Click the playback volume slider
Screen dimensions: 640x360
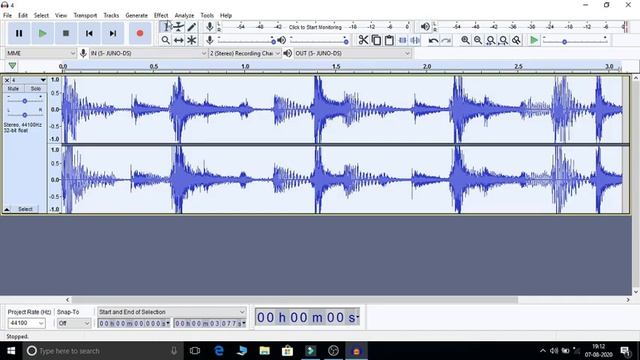click(x=319, y=40)
